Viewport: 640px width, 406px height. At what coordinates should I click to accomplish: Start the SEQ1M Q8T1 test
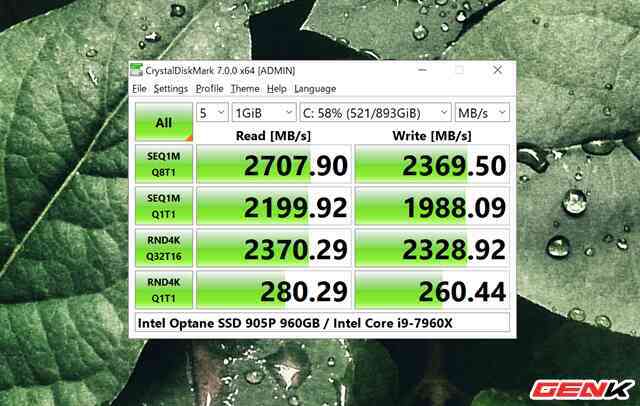164,164
